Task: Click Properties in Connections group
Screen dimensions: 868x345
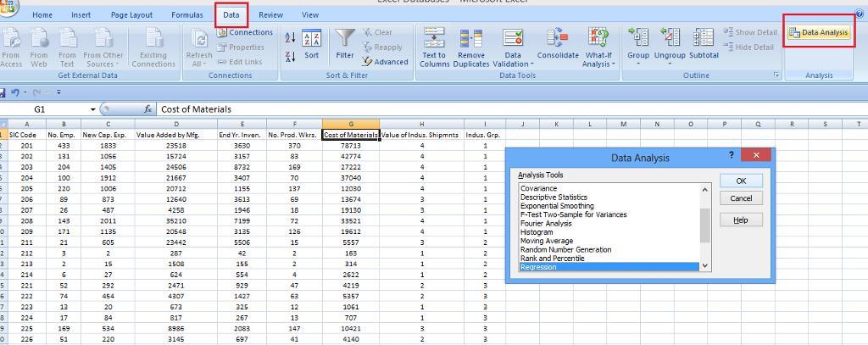Action: coord(240,47)
